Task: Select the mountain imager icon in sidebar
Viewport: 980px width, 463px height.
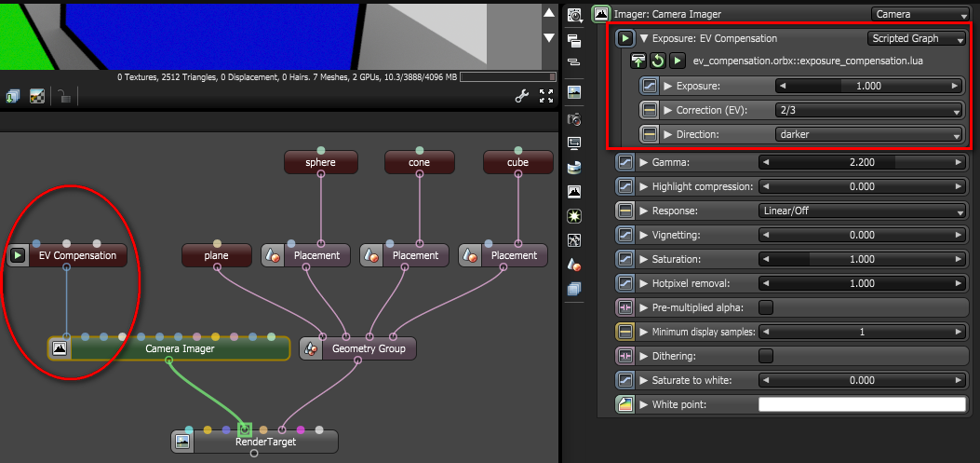Action: click(574, 192)
